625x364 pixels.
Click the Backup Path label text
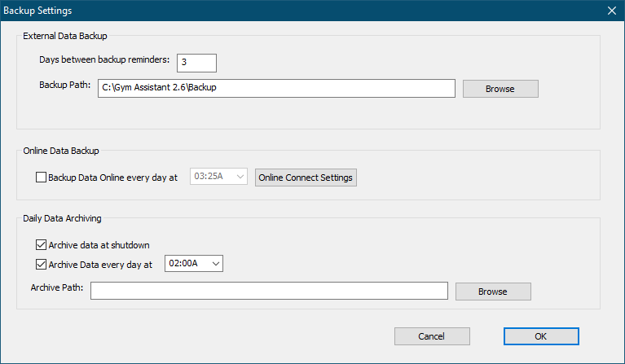click(x=64, y=84)
